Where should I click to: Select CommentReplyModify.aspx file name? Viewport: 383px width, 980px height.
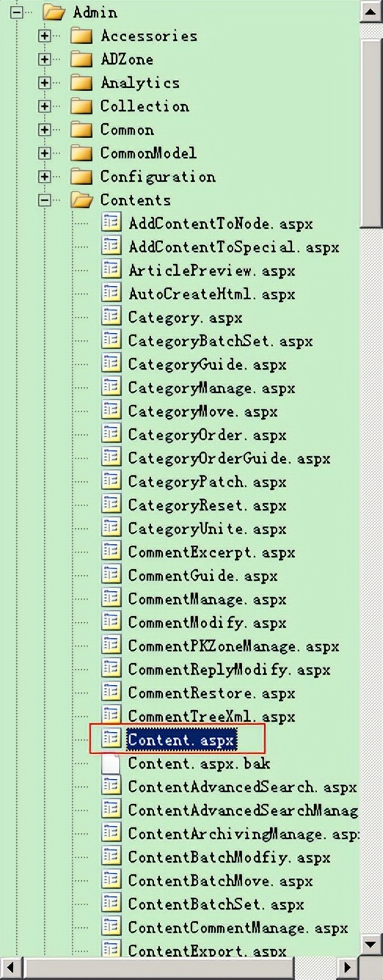[x=229, y=670]
